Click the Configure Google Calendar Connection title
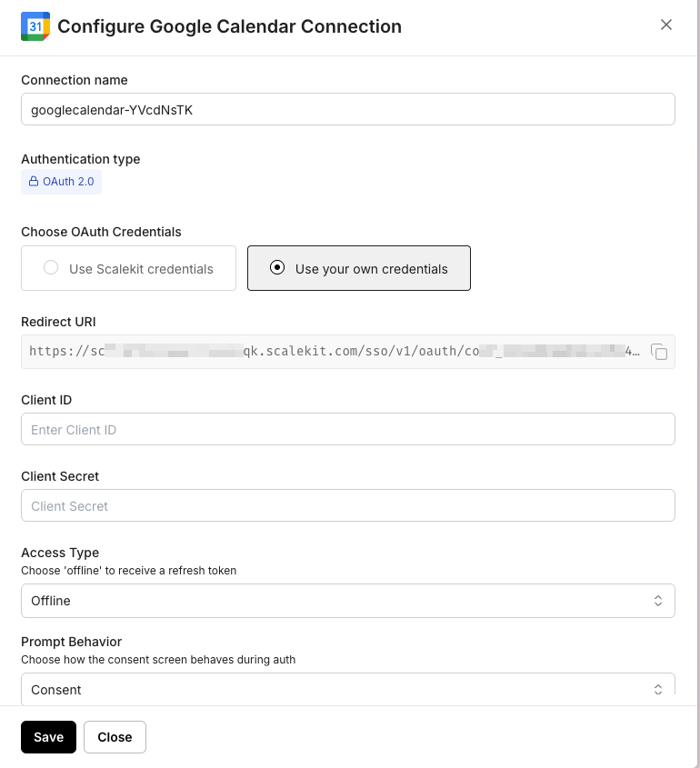The width and height of the screenshot is (700, 768). tap(229, 26)
